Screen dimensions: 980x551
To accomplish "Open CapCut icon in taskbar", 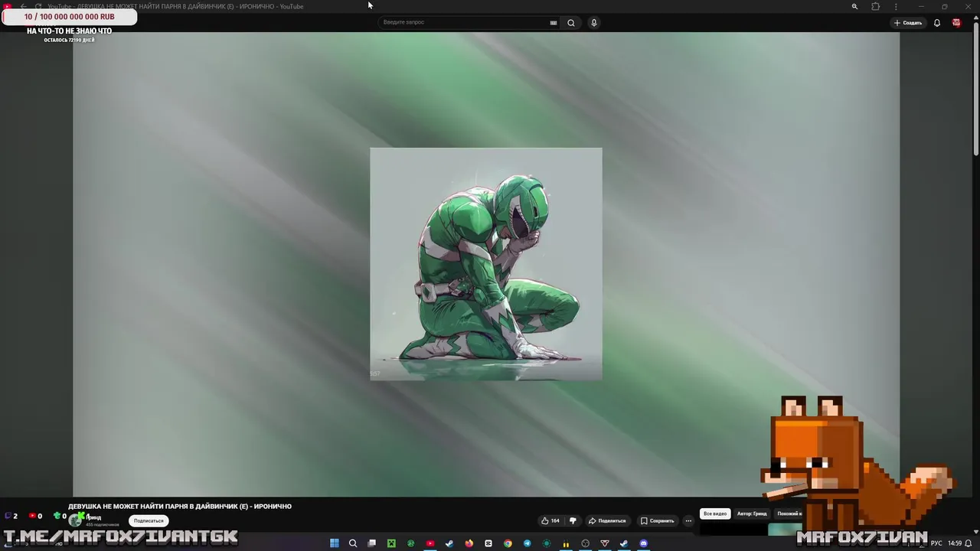I will pos(488,543).
